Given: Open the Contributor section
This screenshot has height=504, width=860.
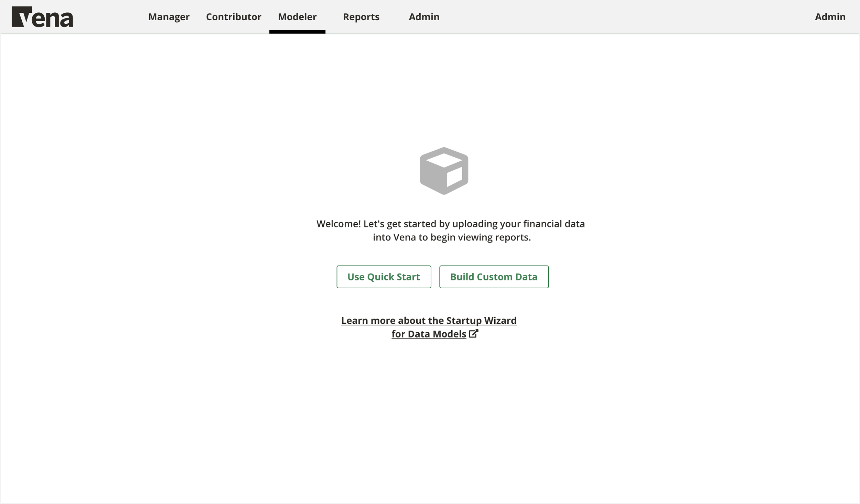Looking at the screenshot, I should [233, 17].
